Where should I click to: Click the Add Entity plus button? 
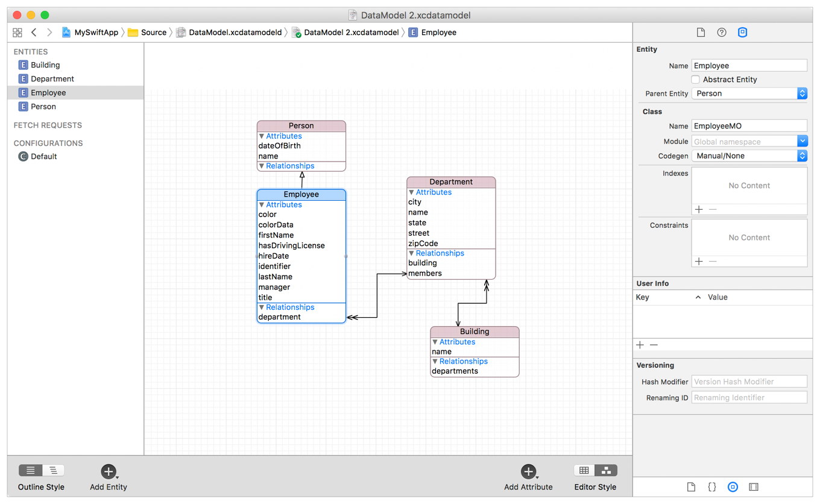point(108,471)
